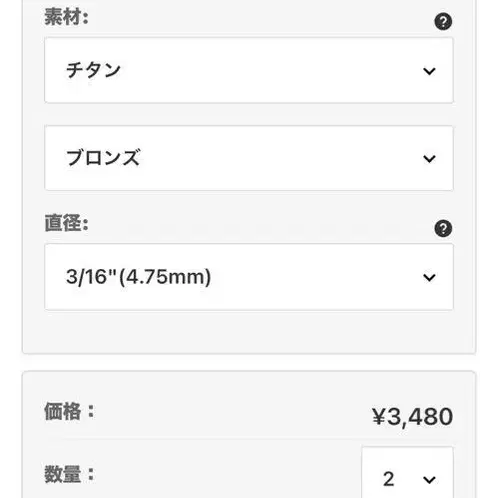Open the チタン material dropdown
Screen dimensions: 498x498
coord(249,70)
